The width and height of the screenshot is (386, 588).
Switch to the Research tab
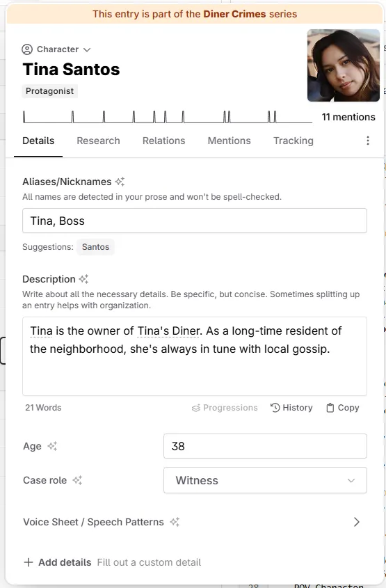[x=98, y=141]
